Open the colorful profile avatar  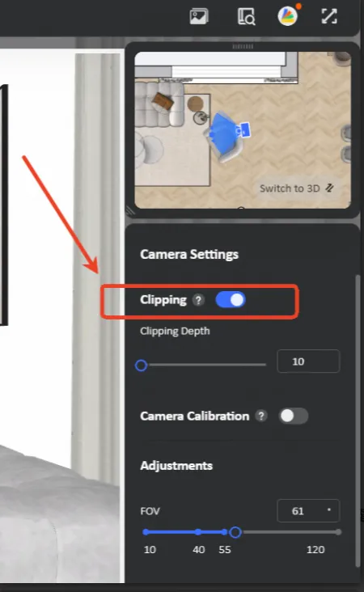[288, 16]
